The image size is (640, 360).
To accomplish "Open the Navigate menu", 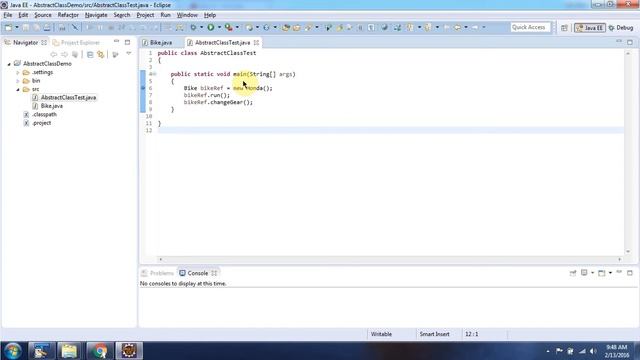I will click(96, 15).
